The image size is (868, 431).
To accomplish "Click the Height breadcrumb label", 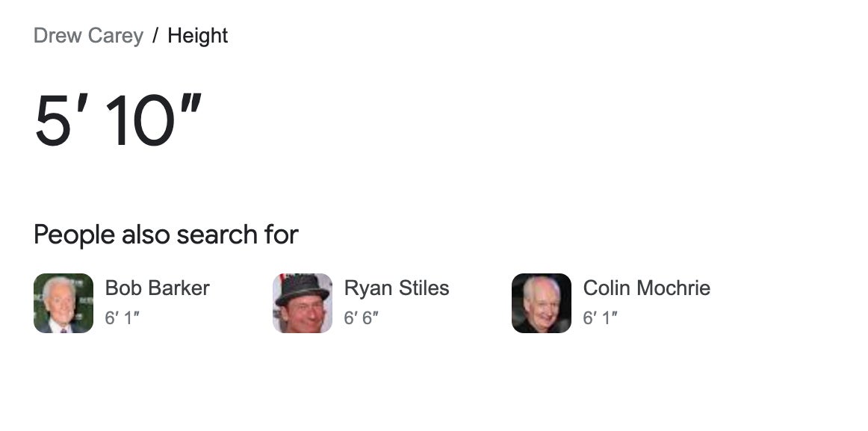I will (197, 36).
